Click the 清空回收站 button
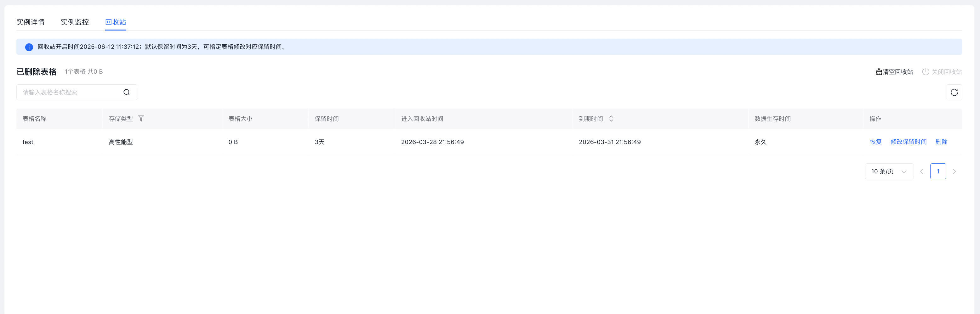 click(894, 72)
